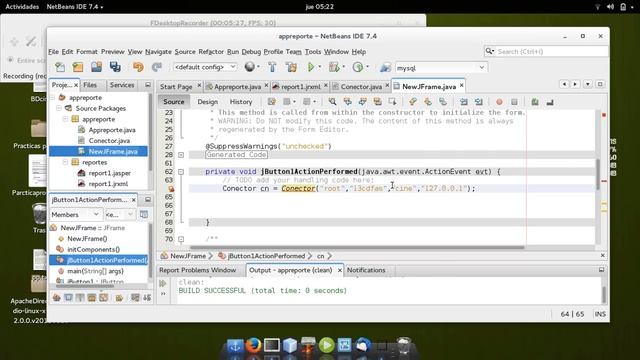This screenshot has height=360, width=640.
Task: Toggle Show Non-Public Members filter in Navigator
Action: point(92,298)
